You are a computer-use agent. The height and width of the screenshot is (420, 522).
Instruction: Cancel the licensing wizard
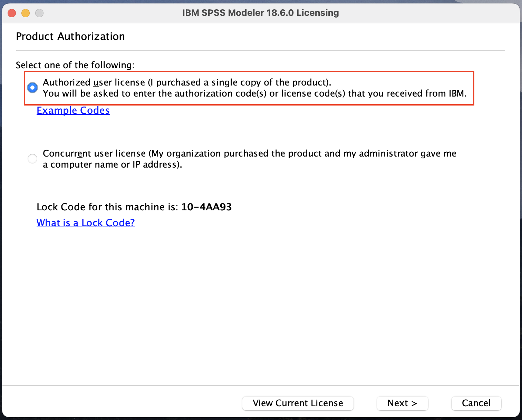click(x=476, y=403)
